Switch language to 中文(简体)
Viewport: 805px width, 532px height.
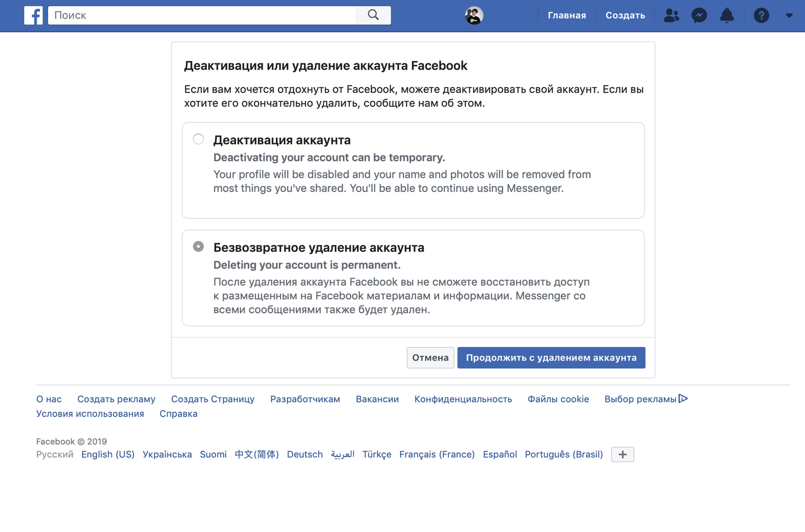click(257, 454)
